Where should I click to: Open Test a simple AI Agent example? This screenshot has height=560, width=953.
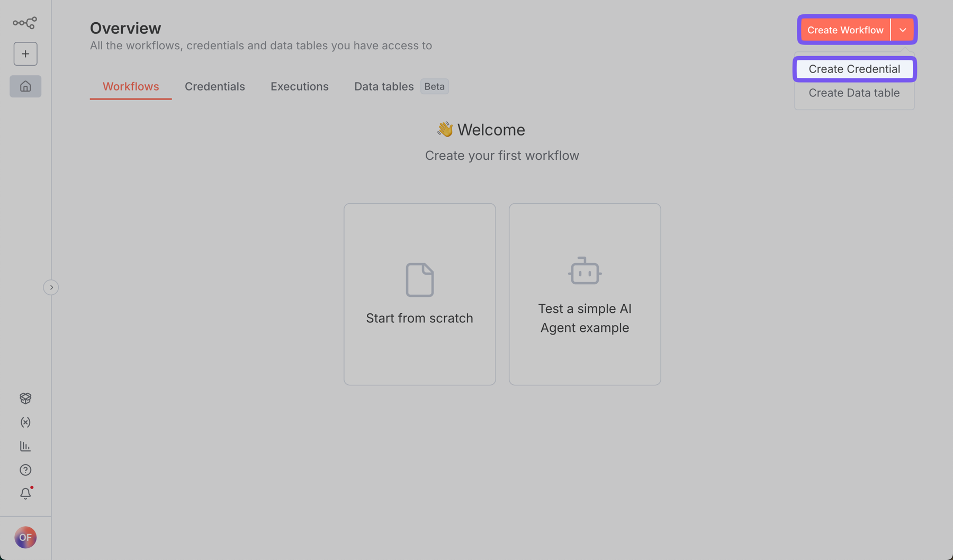click(585, 294)
